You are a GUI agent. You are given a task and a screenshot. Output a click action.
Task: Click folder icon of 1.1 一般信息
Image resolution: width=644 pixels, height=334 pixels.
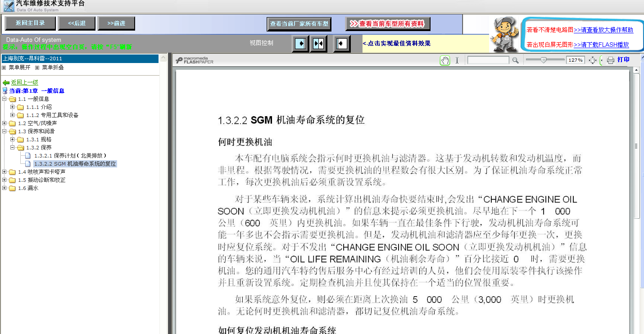tap(12, 99)
